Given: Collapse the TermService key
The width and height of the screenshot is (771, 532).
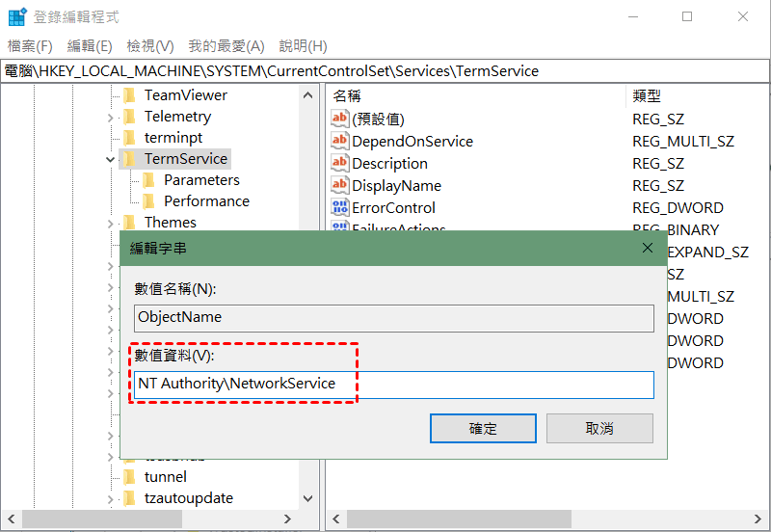Looking at the screenshot, I should [110, 159].
